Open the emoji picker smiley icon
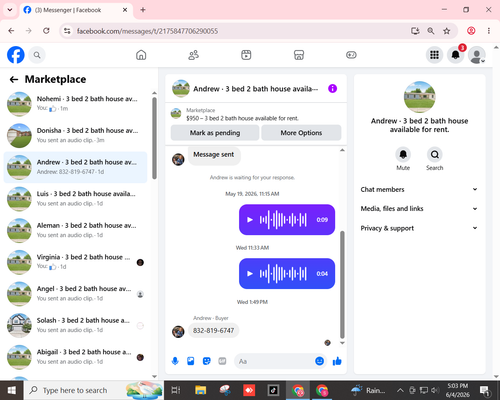 319,361
